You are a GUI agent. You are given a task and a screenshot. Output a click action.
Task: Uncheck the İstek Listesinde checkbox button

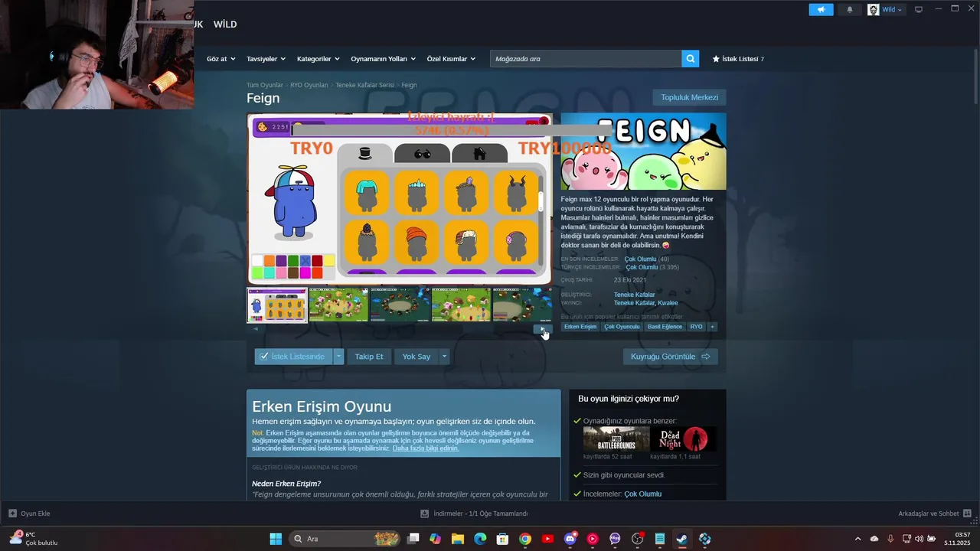(294, 357)
